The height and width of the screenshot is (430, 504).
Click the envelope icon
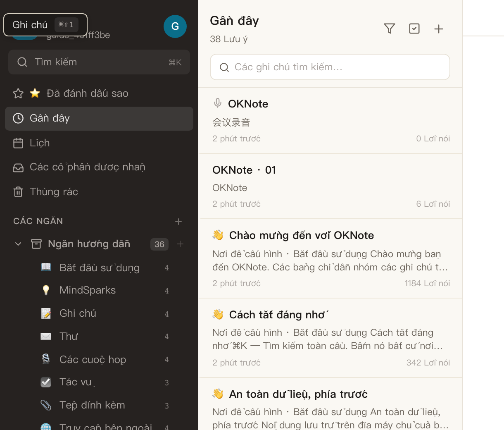click(x=46, y=337)
